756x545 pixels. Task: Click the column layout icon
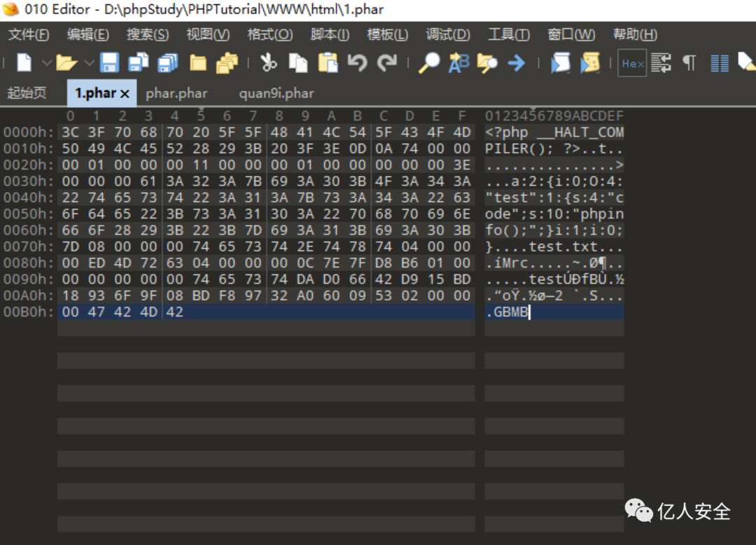pyautogui.click(x=720, y=63)
